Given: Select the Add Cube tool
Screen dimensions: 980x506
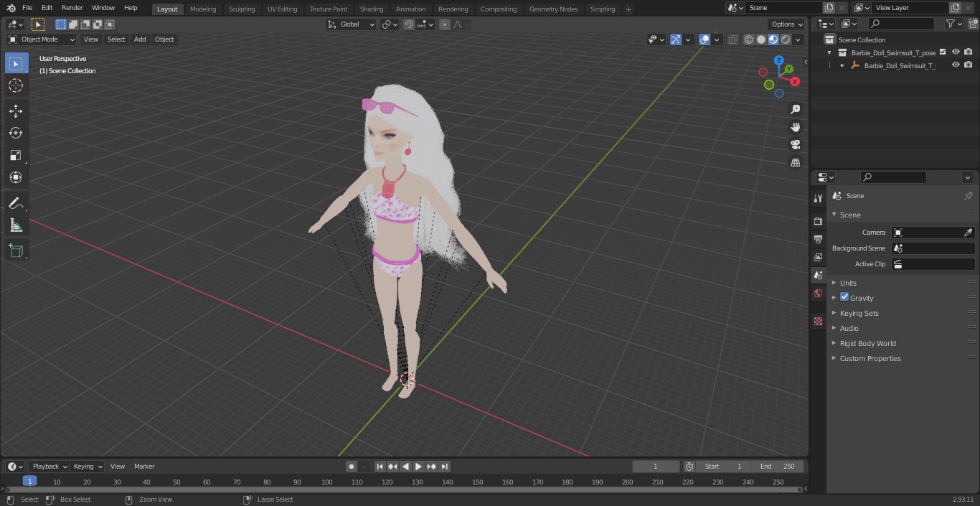Looking at the screenshot, I should pos(16,251).
